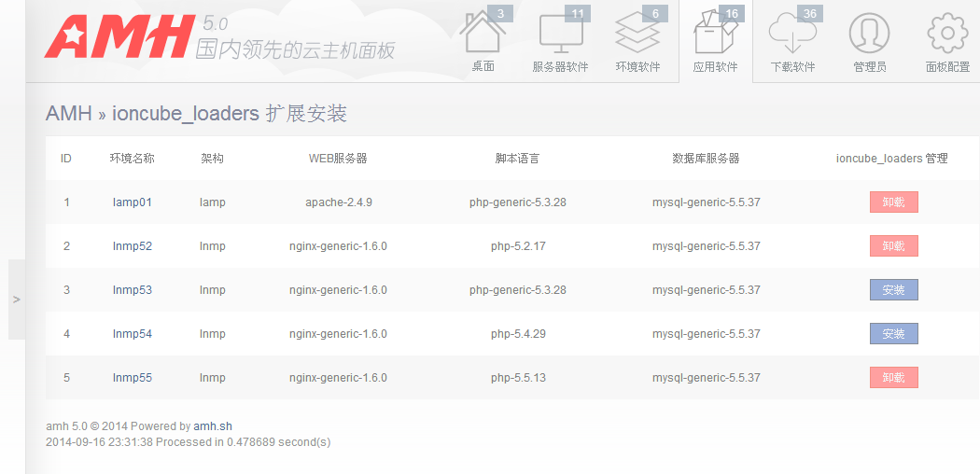980x474 pixels.
Task: Open 管理员 user profile icon
Action: pos(869,35)
